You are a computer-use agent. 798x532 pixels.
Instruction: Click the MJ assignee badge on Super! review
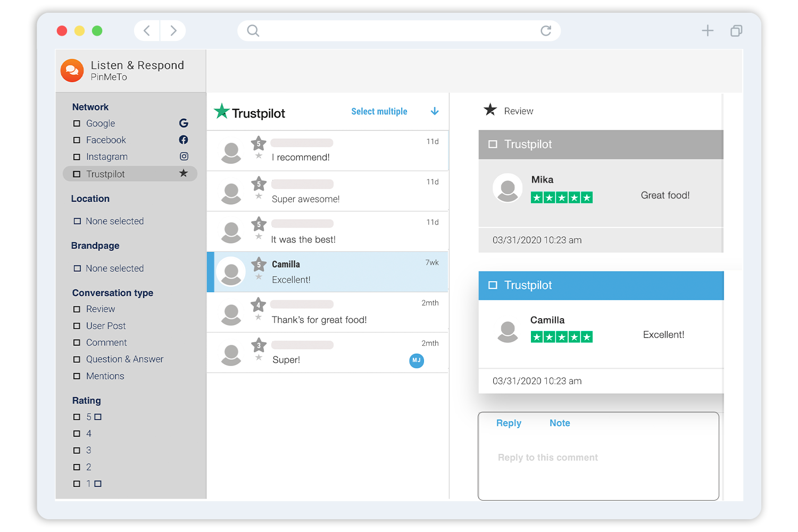point(417,361)
